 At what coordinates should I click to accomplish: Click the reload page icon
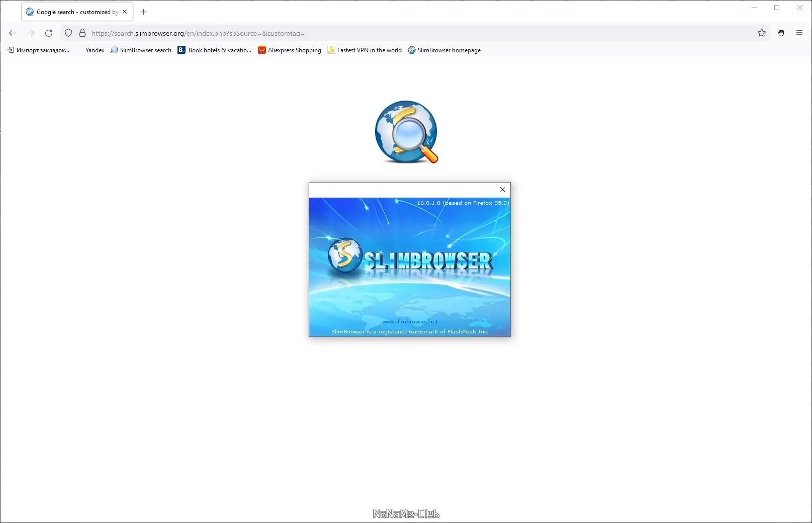(49, 33)
